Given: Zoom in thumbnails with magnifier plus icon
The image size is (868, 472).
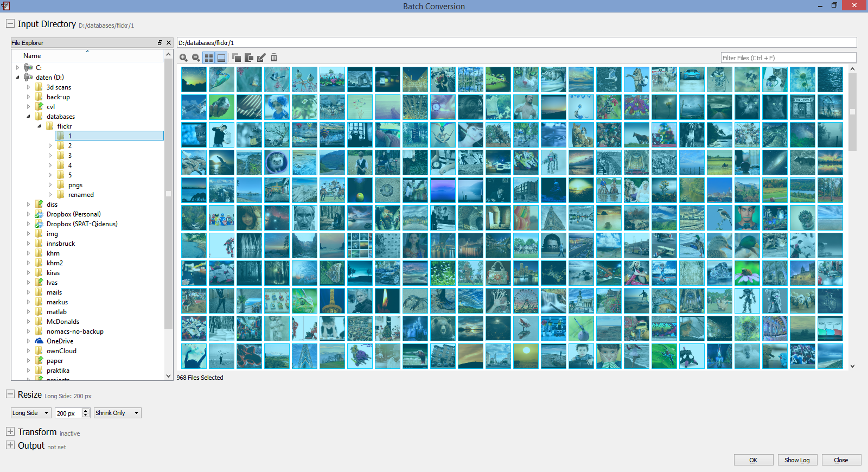Looking at the screenshot, I should 183,58.
